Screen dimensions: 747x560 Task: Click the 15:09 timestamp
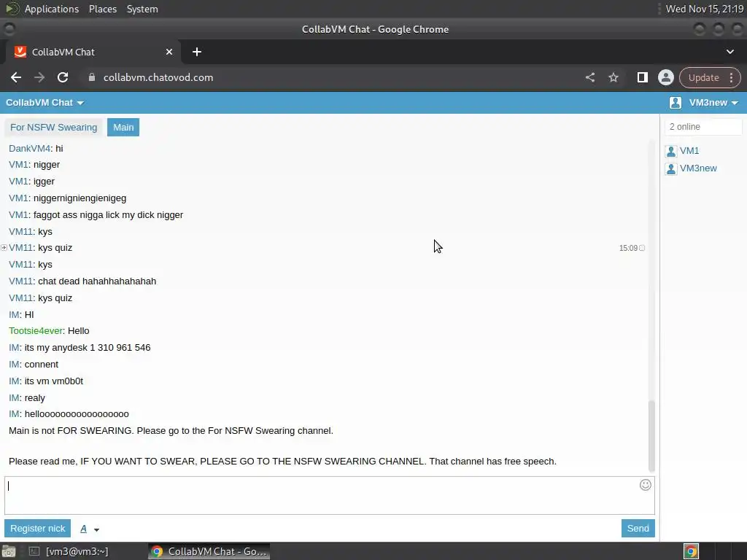coord(628,248)
